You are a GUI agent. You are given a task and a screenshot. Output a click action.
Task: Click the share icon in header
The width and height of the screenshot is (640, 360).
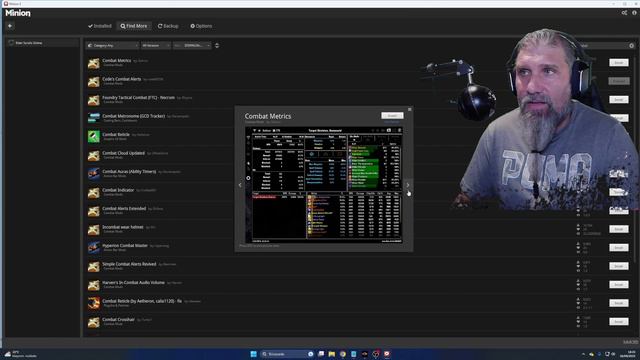[x=624, y=13]
